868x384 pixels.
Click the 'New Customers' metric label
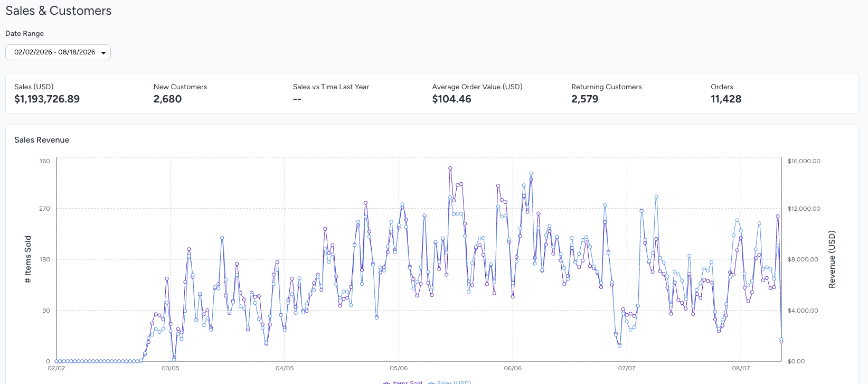tap(180, 87)
